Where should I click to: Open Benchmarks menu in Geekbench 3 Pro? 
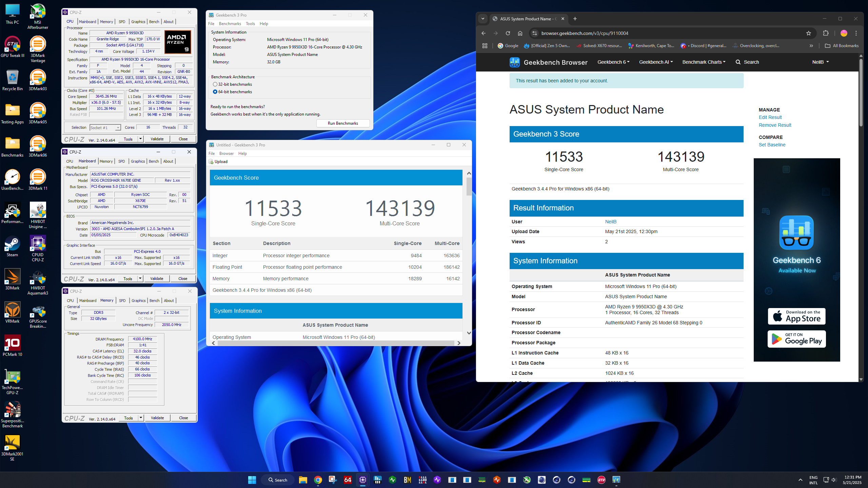[x=230, y=24]
